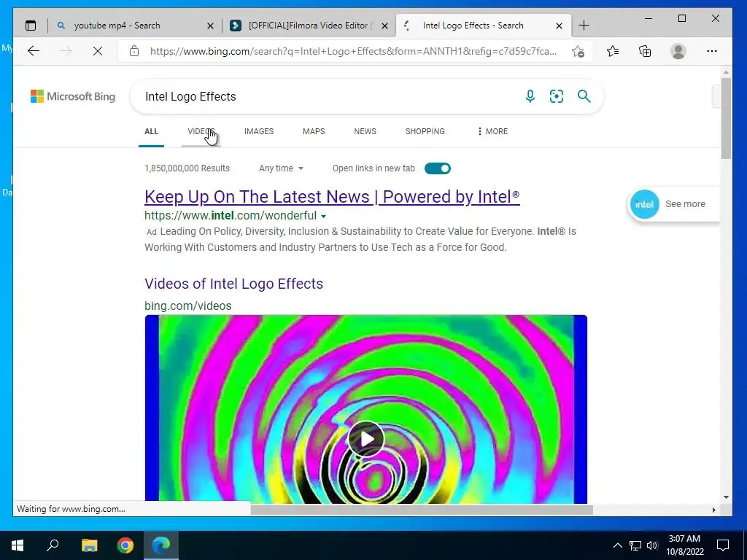Open Edge Settings and more menu
Screen dimensions: 747x560
712,51
